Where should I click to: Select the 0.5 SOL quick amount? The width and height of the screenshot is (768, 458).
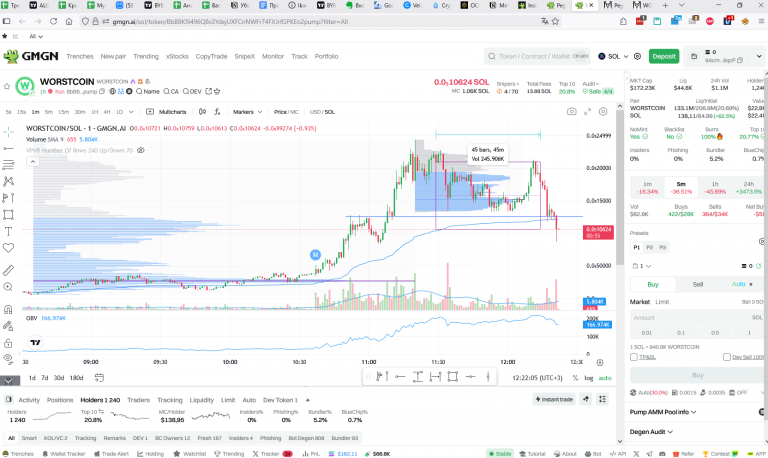point(715,333)
